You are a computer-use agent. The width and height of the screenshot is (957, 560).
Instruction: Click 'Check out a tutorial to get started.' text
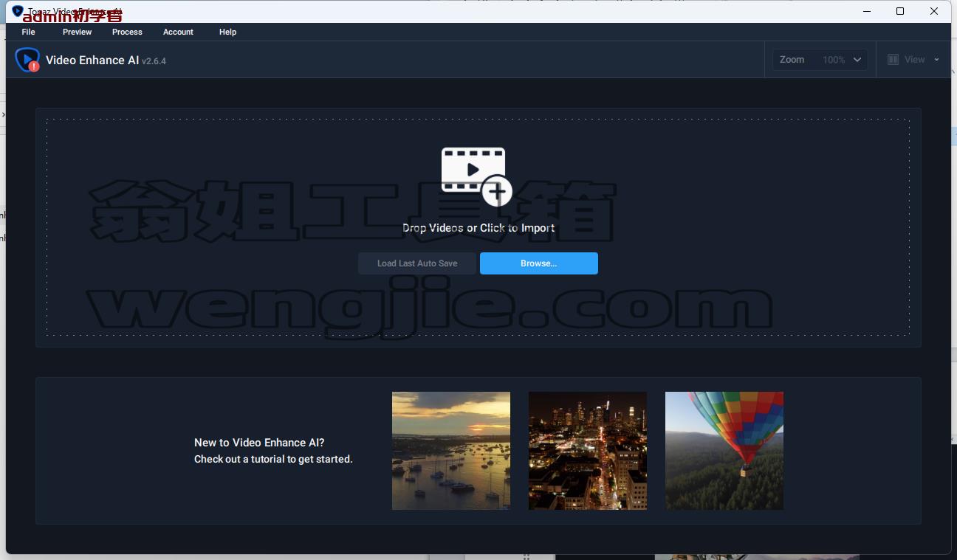click(273, 459)
